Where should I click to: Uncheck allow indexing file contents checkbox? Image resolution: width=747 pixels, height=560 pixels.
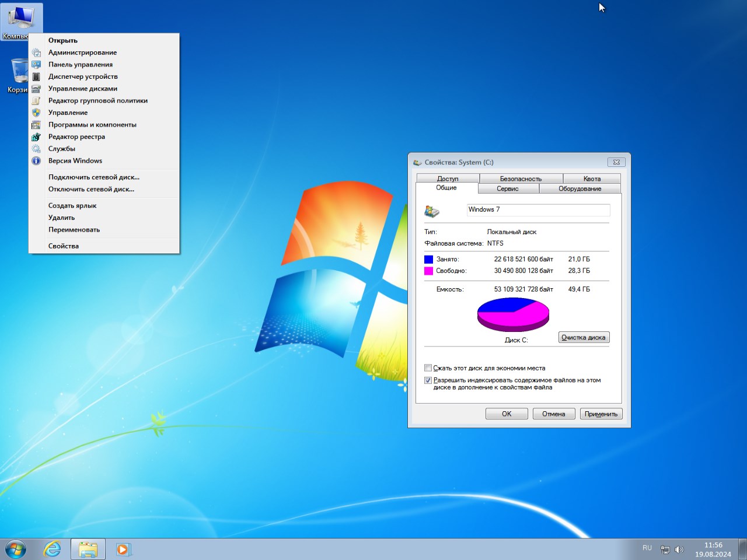pyautogui.click(x=428, y=380)
